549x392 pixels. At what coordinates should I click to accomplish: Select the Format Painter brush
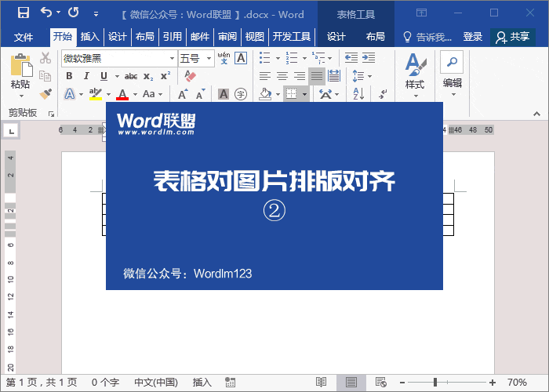tap(45, 94)
